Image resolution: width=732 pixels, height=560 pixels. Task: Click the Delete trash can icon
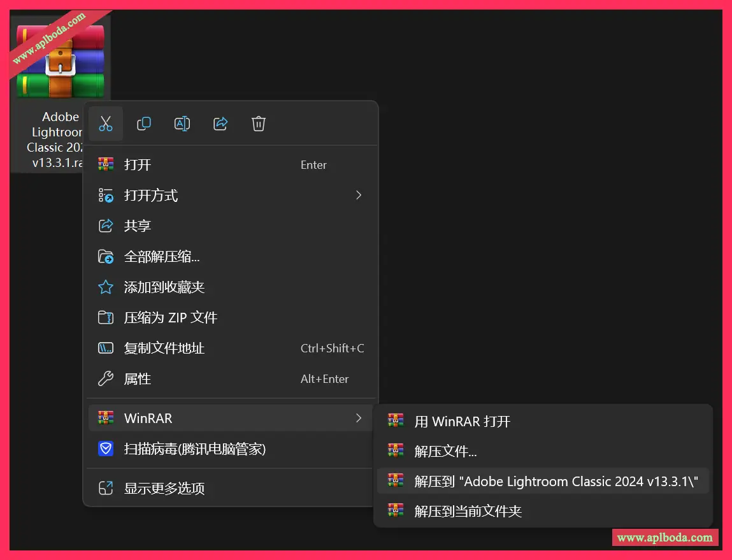pos(259,124)
